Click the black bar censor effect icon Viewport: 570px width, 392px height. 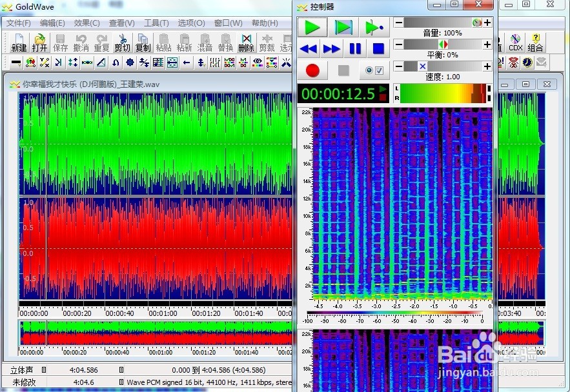(16, 63)
